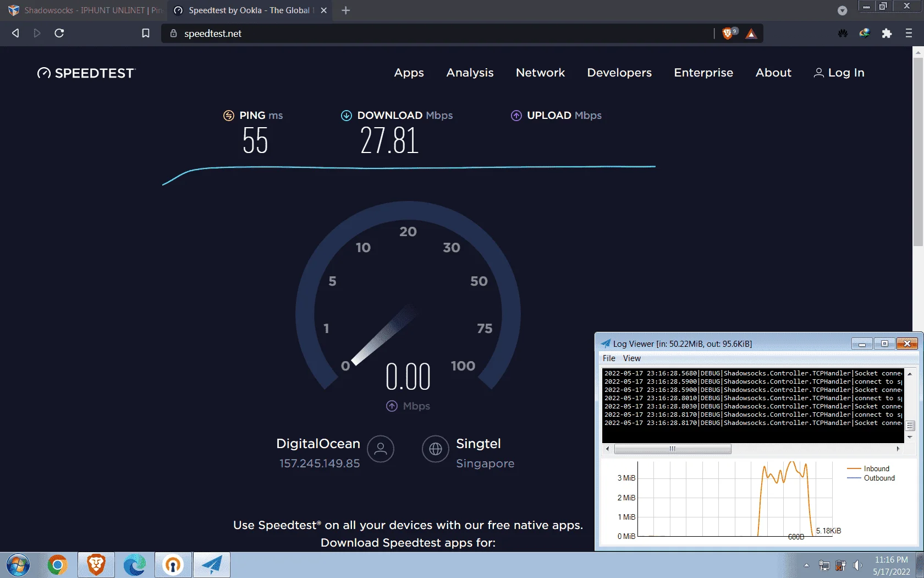Open the Windows Start menu
The image size is (924, 578).
18,565
